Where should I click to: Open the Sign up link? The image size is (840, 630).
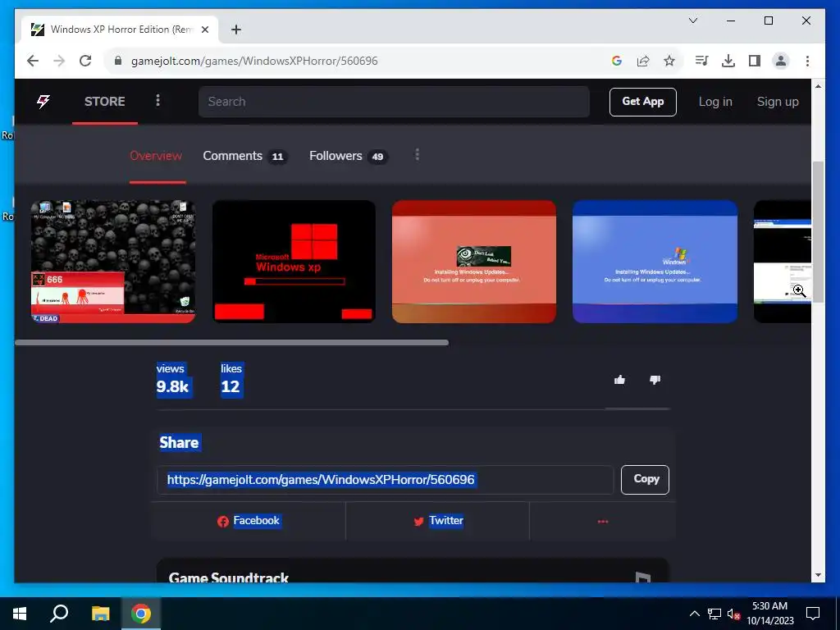778,102
